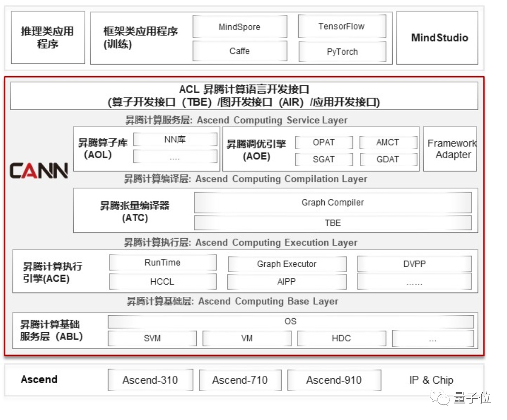Enable the AMCT tuning option

click(388, 142)
